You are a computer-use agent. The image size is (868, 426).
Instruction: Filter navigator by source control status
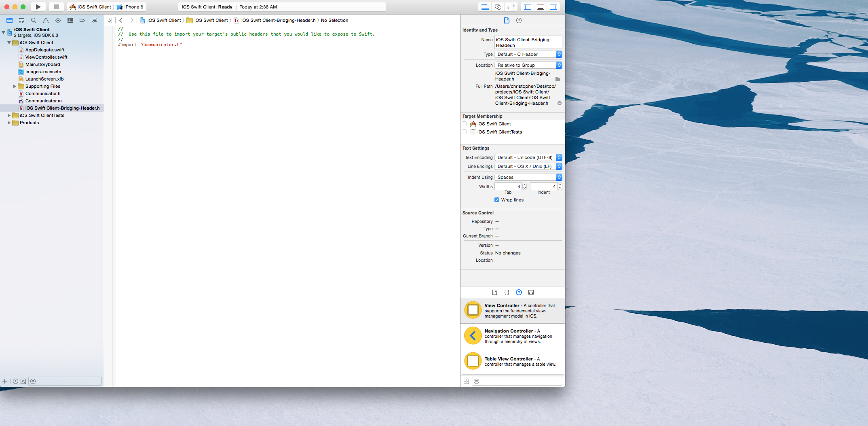[23, 381]
